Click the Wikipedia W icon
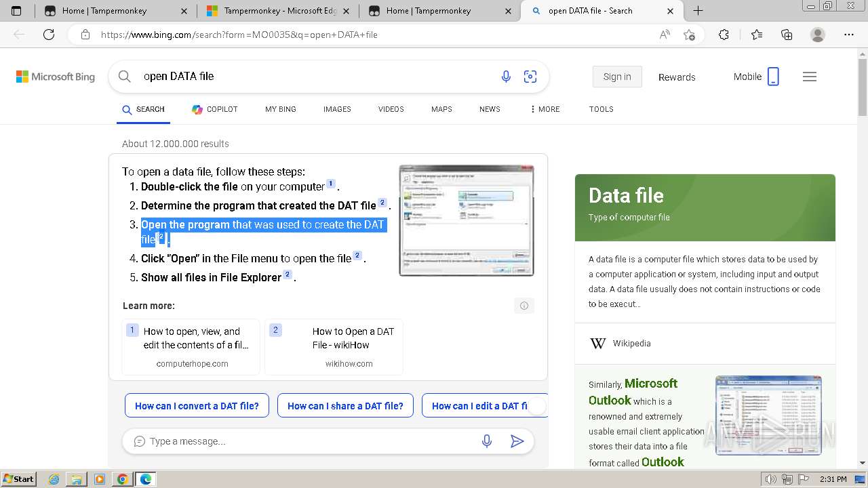 [597, 344]
